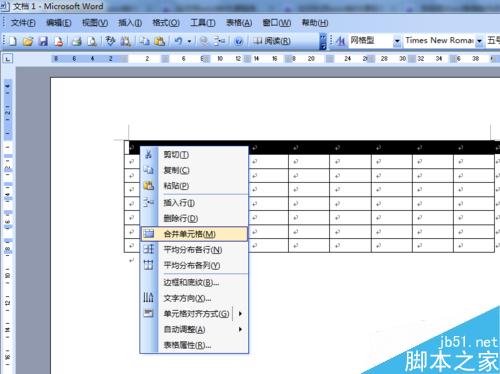
Task: Click inside the style box showing 网格型
Action: pyautogui.click(x=370, y=41)
